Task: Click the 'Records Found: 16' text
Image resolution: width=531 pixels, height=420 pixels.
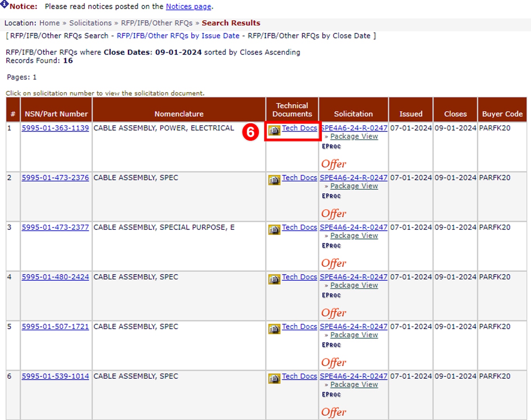Action: 39,61
